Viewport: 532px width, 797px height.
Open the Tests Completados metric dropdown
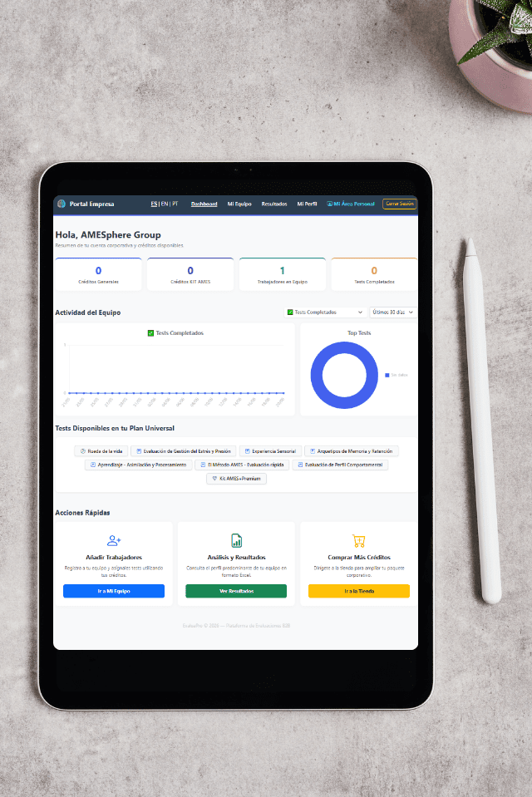(325, 312)
